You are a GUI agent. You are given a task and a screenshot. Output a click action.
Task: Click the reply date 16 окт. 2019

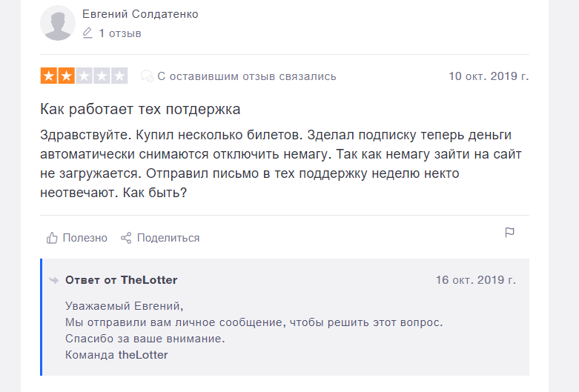[476, 280]
